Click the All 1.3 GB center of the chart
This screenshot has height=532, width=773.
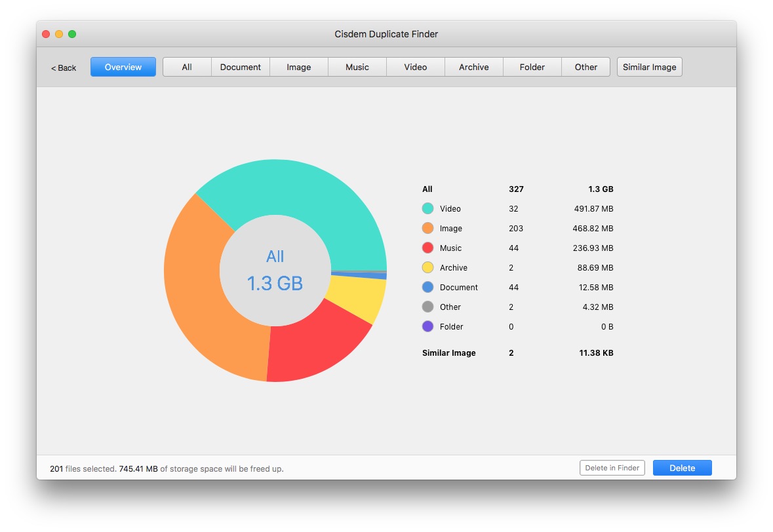coord(275,270)
